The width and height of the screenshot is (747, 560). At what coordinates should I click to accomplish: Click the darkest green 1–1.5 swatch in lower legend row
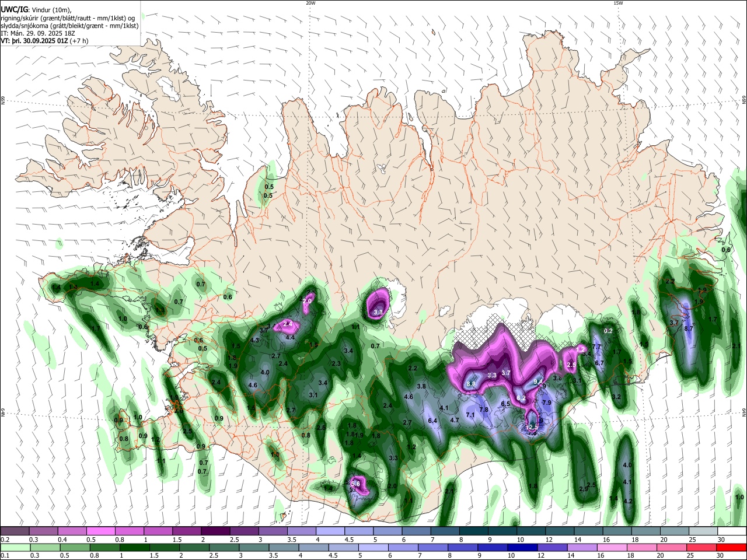pos(134,547)
